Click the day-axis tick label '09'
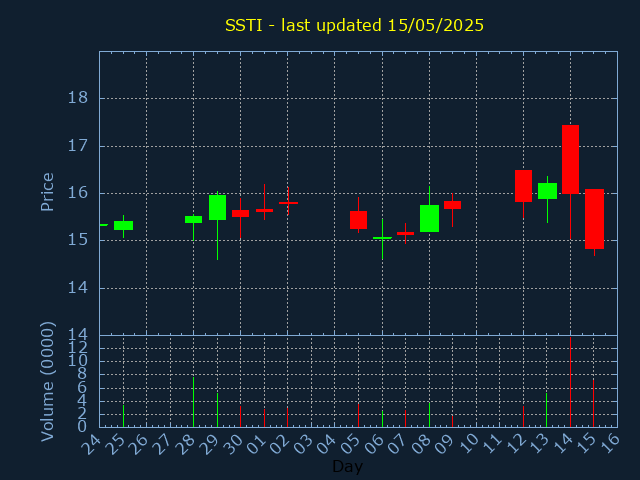The width and height of the screenshot is (640, 480). (444, 444)
